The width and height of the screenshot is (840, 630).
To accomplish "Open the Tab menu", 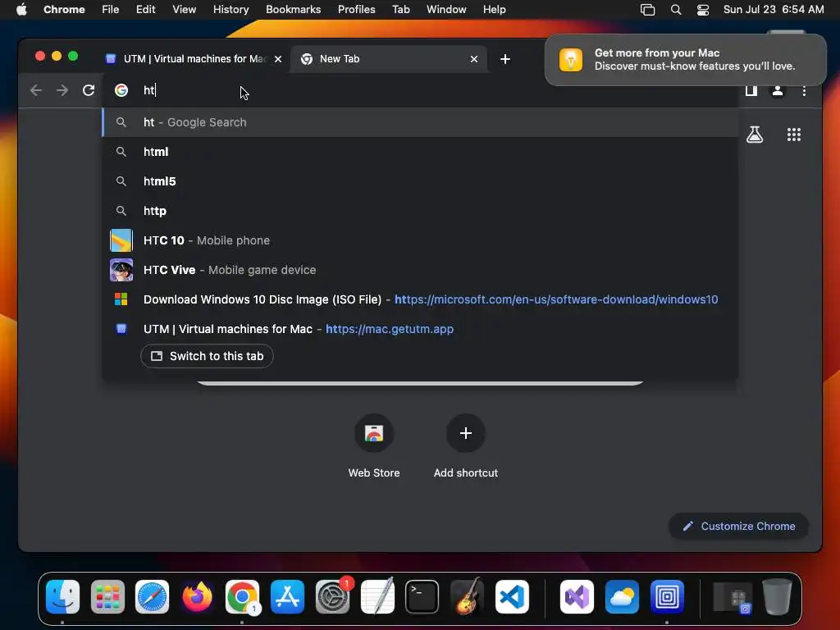I will (400, 9).
